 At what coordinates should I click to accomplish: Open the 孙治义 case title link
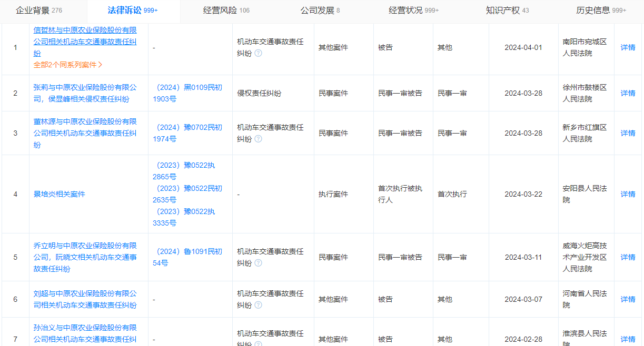(85, 335)
